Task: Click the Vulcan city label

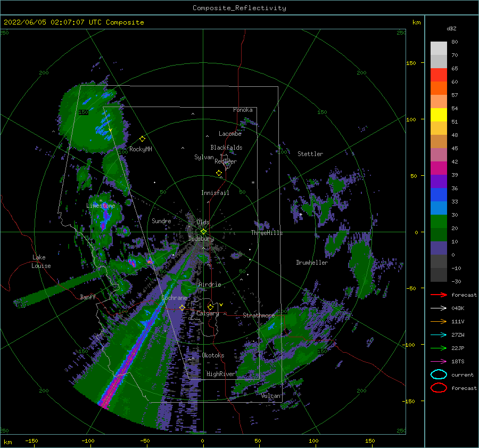Action: pyautogui.click(x=271, y=396)
